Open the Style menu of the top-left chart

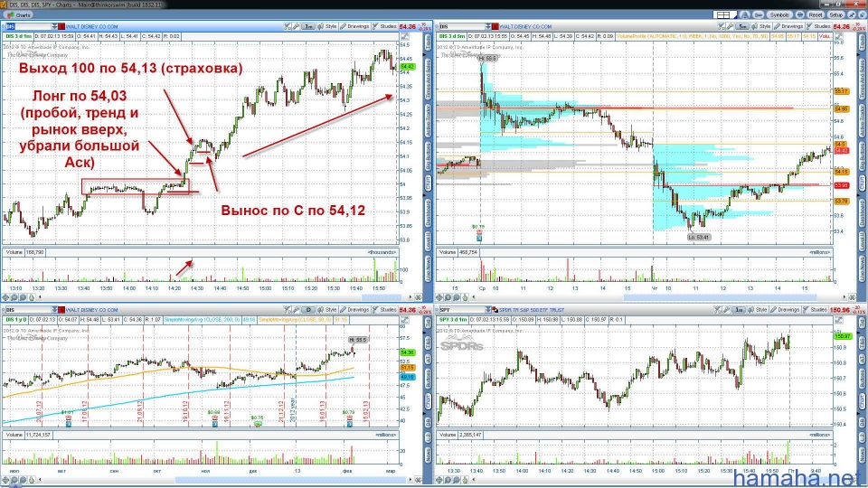(x=327, y=26)
